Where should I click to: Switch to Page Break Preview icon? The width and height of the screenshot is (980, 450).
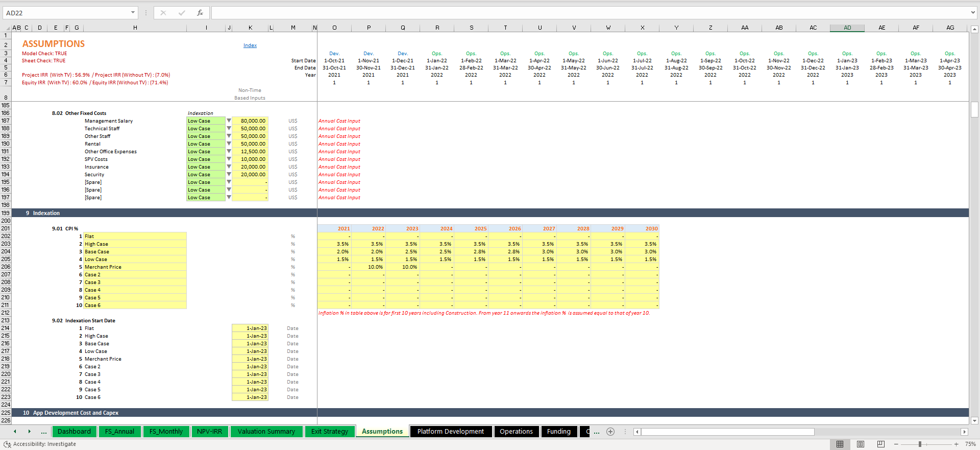(x=881, y=444)
